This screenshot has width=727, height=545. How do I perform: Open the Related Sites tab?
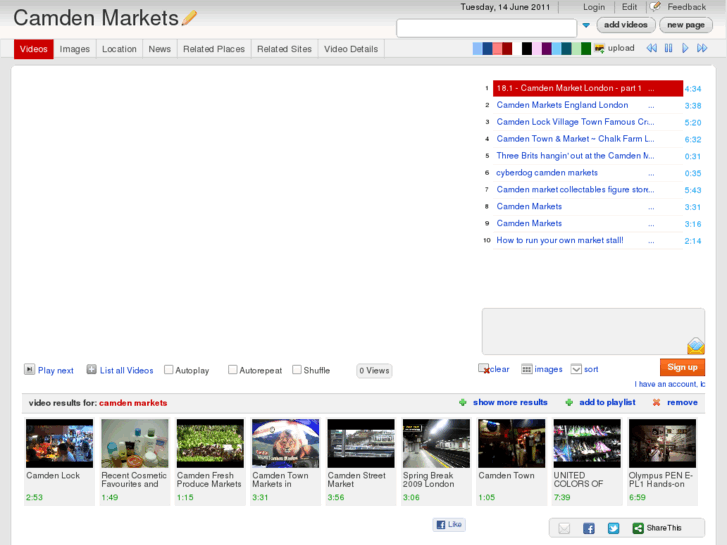point(284,49)
